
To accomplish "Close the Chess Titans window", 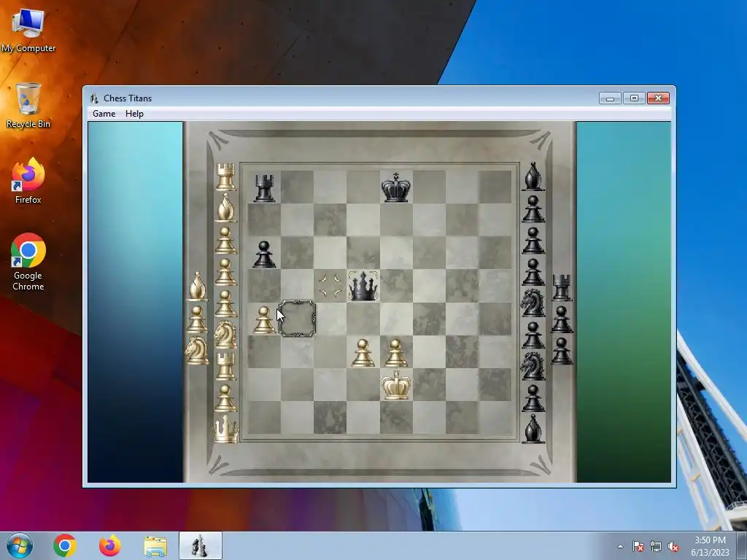I will [x=658, y=98].
